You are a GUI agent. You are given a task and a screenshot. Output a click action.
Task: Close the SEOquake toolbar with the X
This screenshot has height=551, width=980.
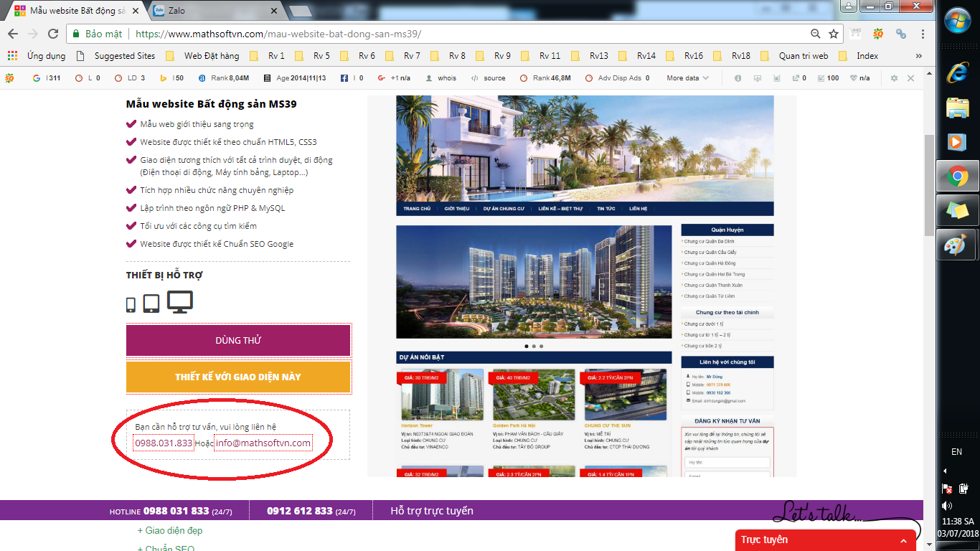coord(911,78)
